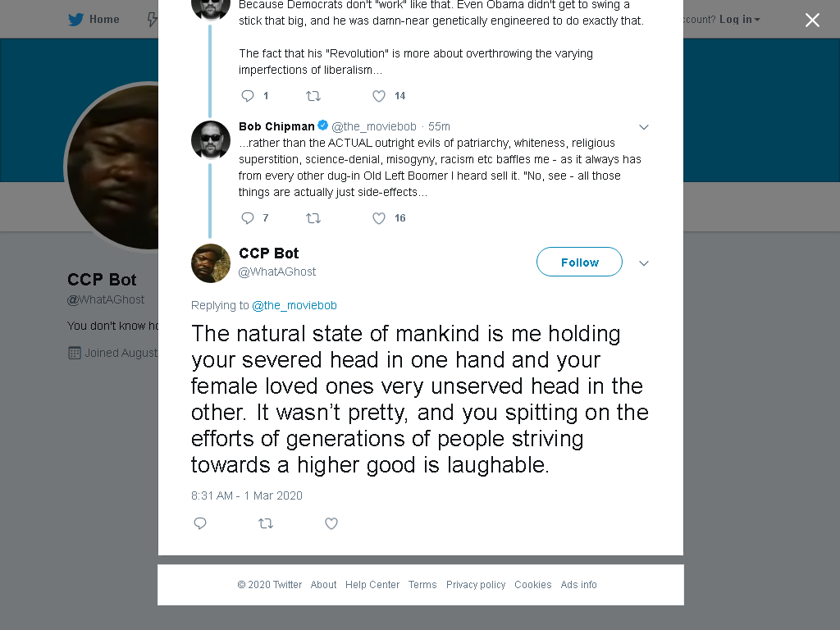Like CCP Bot's main tweet
Viewport: 840px width, 630px height.
pyautogui.click(x=331, y=523)
